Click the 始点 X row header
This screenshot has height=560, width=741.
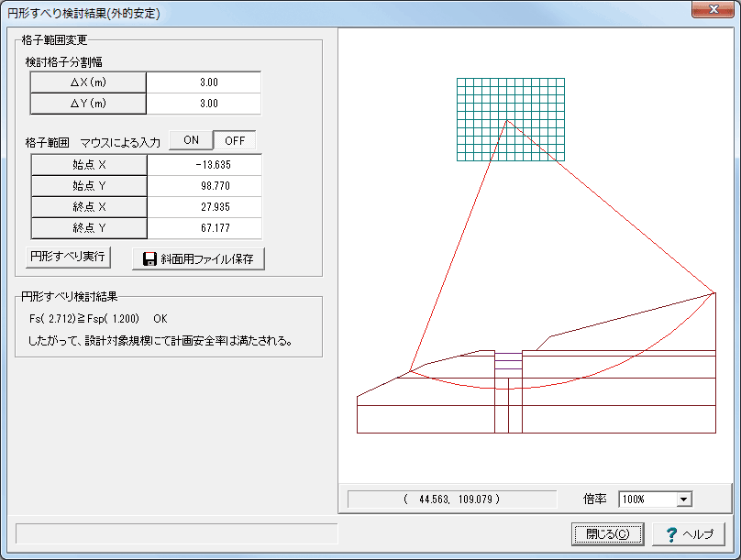click(89, 165)
